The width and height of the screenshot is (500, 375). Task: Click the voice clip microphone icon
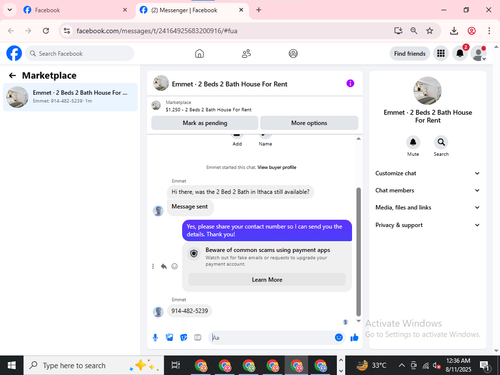click(155, 338)
